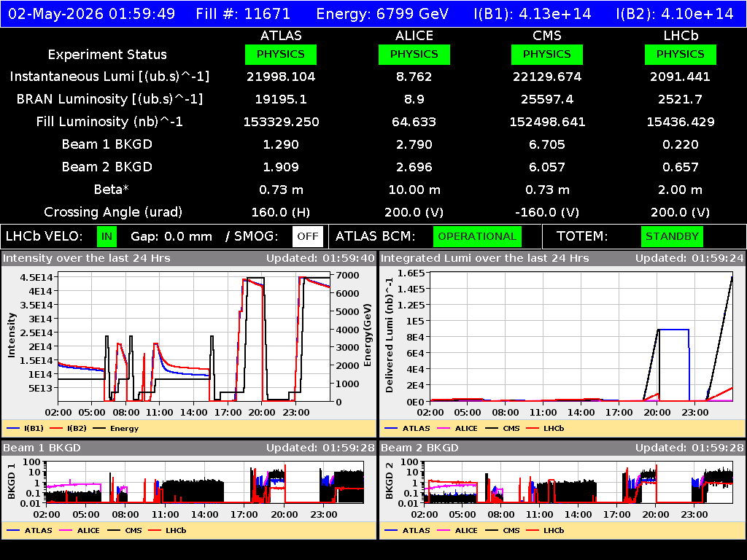
Task: Click the ALICE column header
Action: (414, 36)
